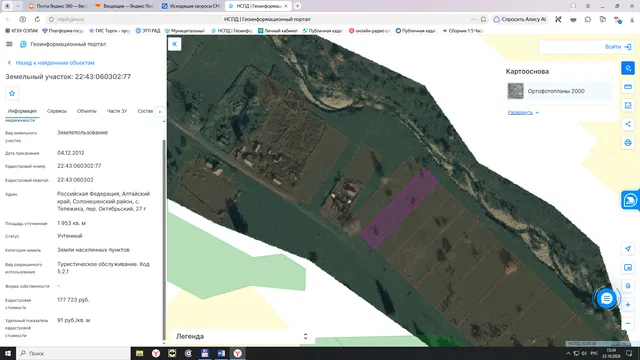Open the map layers tool
This screenshot has width=640, height=360.
(628, 68)
